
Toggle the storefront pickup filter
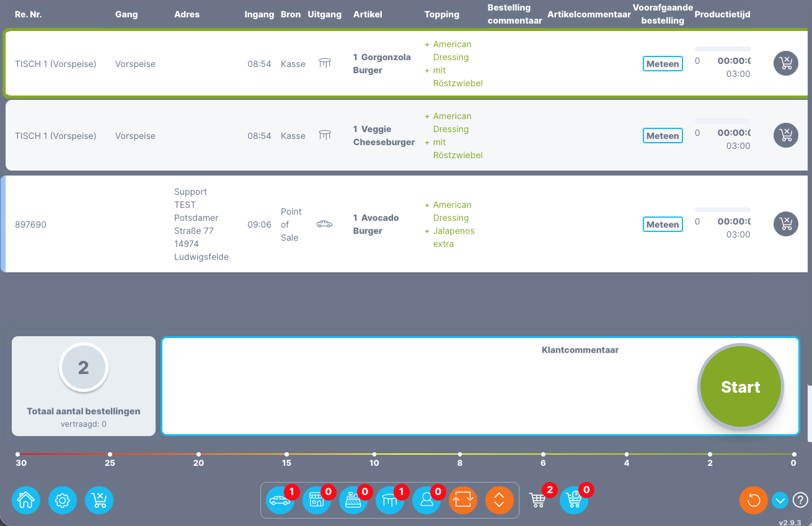pos(316,500)
